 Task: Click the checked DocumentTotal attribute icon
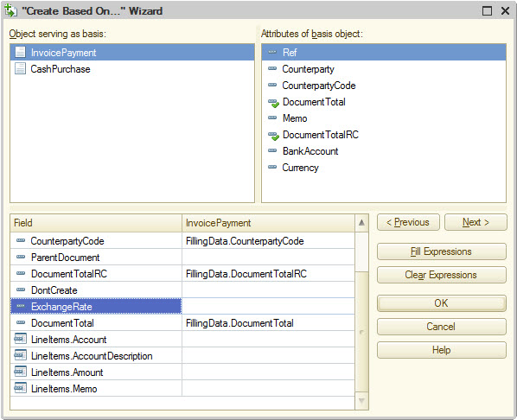[273, 103]
